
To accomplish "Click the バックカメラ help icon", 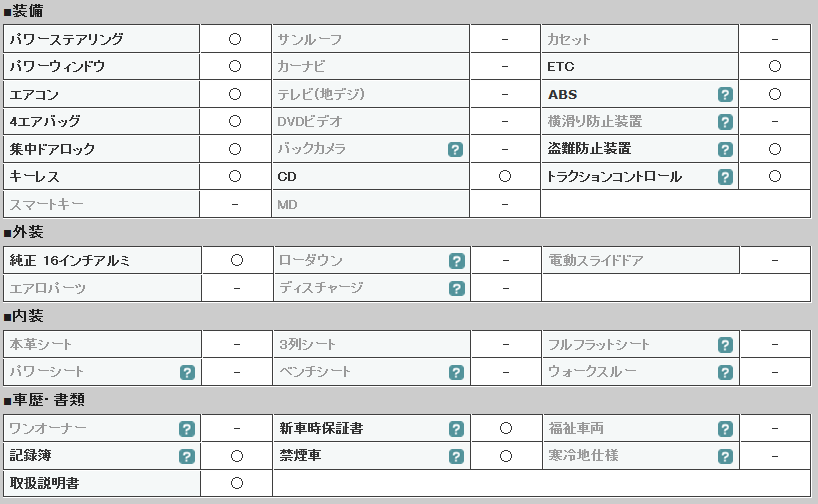I will [x=455, y=150].
